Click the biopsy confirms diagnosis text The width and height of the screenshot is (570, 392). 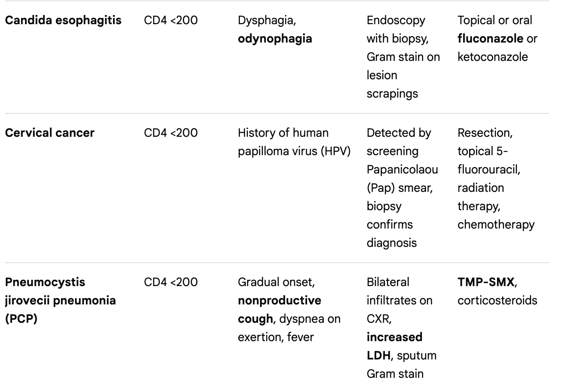[x=391, y=224]
